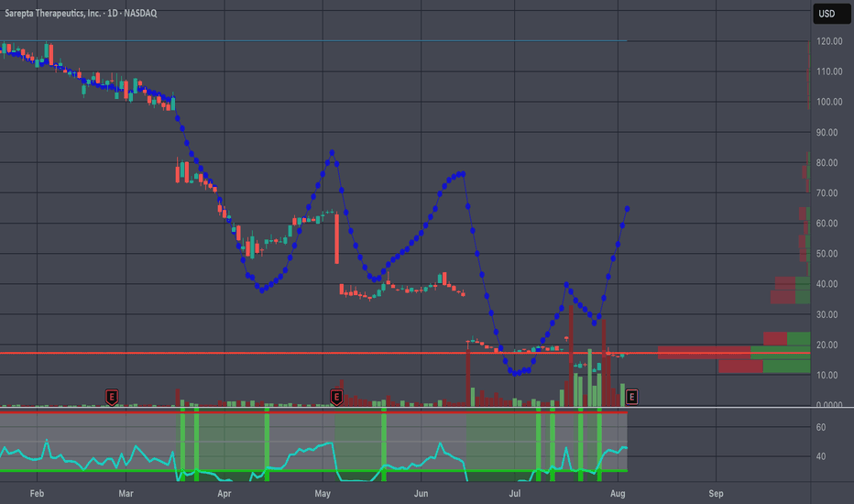Viewport: 854px width, 504px height.
Task: Click the last blue dot in August
Action: (x=628, y=209)
